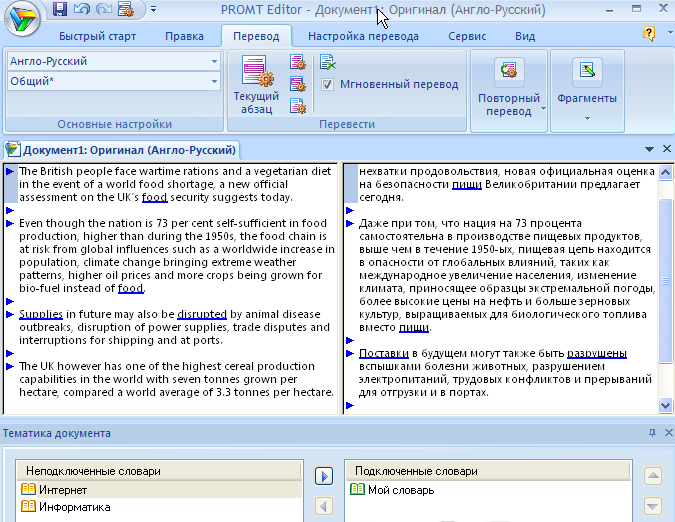The width and height of the screenshot is (675, 522).
Task: Toggle the Мгновенный перевод checkbox
Action: [x=327, y=84]
